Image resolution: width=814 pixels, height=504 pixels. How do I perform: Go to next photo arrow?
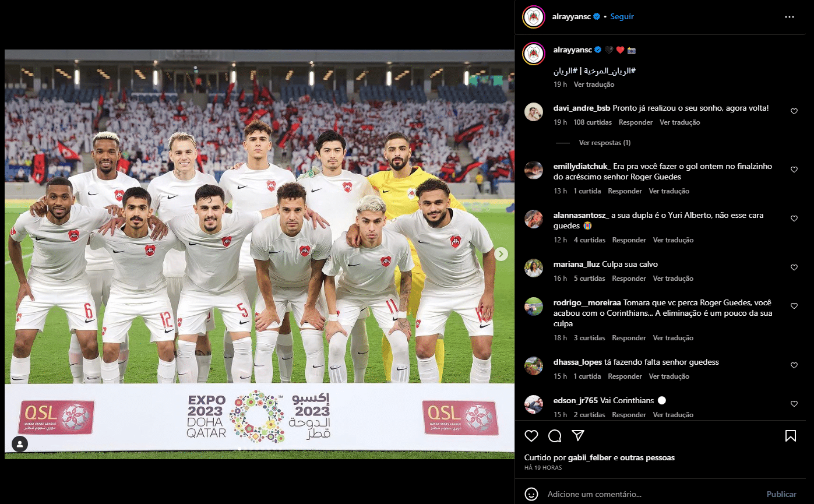click(501, 254)
